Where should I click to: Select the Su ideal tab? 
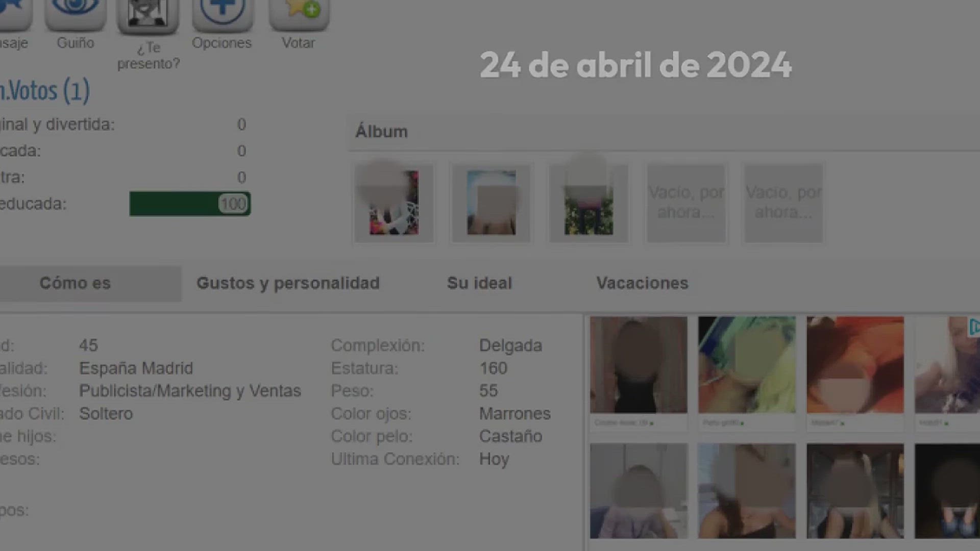click(479, 283)
